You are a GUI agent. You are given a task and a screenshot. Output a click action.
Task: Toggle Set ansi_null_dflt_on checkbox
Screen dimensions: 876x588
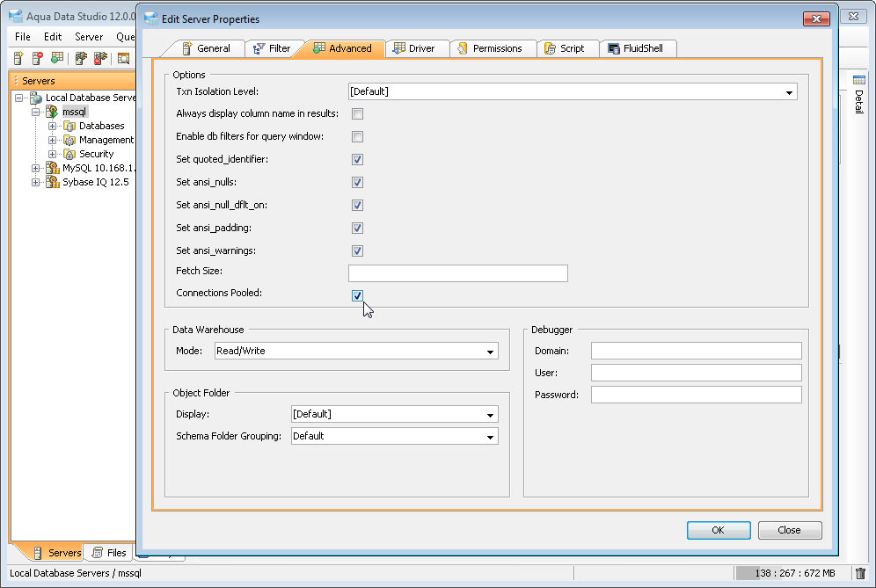pos(358,206)
